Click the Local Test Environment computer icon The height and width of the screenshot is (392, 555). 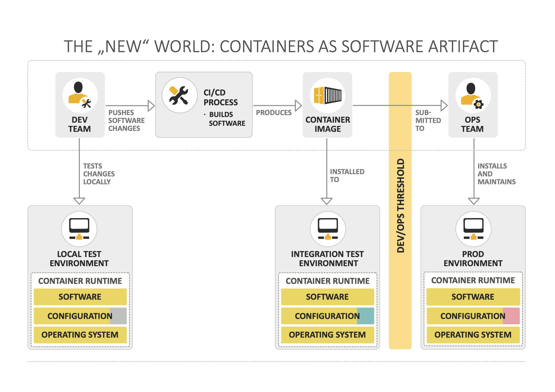point(79,229)
